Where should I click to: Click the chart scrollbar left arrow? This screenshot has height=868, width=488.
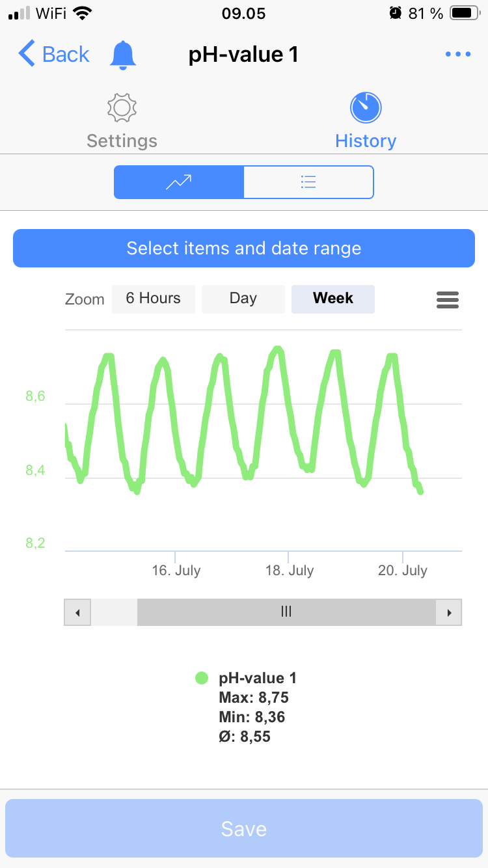point(77,612)
